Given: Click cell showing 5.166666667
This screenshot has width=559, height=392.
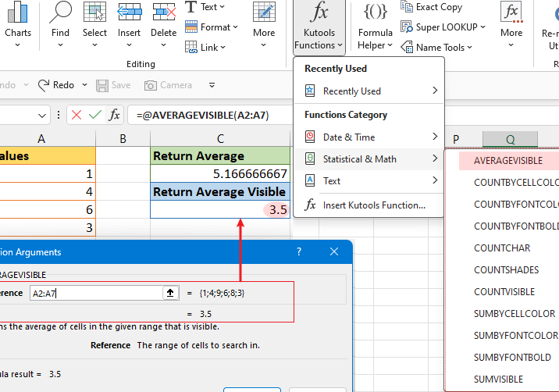Looking at the screenshot, I should click(x=220, y=173).
